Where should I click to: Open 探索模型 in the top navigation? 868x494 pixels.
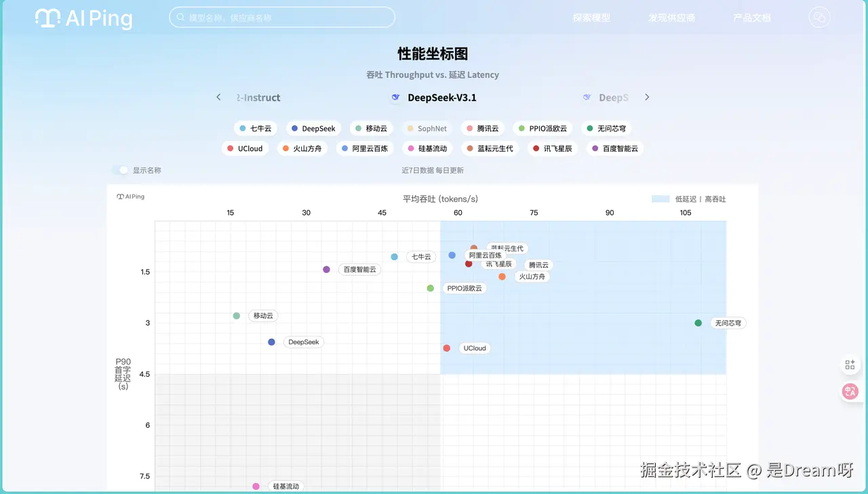(x=591, y=18)
